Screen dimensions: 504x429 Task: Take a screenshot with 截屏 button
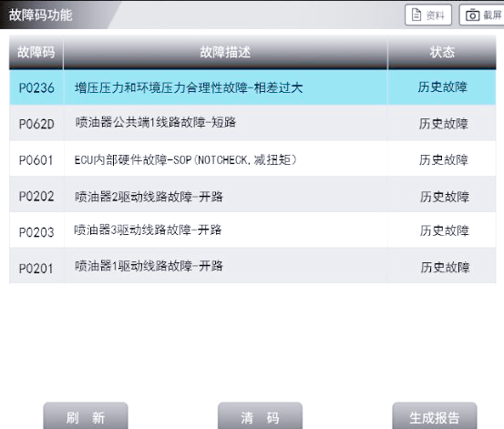[x=481, y=15]
